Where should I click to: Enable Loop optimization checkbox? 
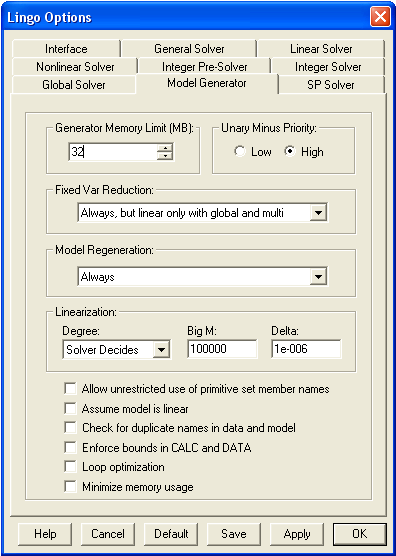point(70,467)
